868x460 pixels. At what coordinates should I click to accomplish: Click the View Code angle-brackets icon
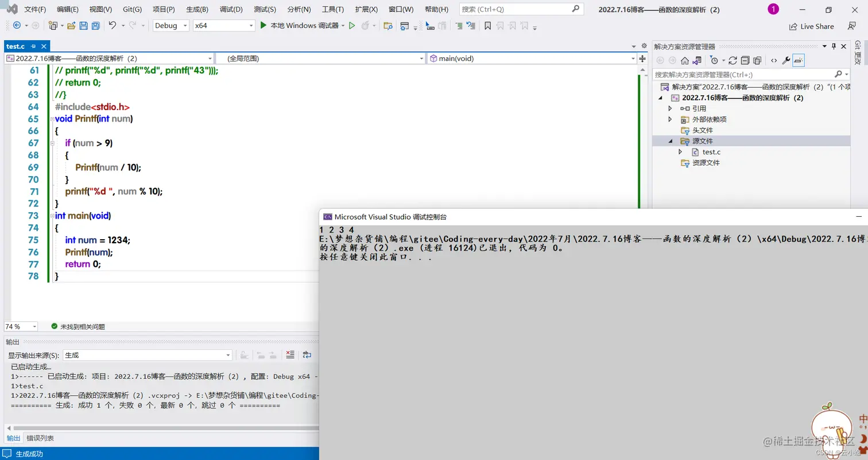pos(774,60)
